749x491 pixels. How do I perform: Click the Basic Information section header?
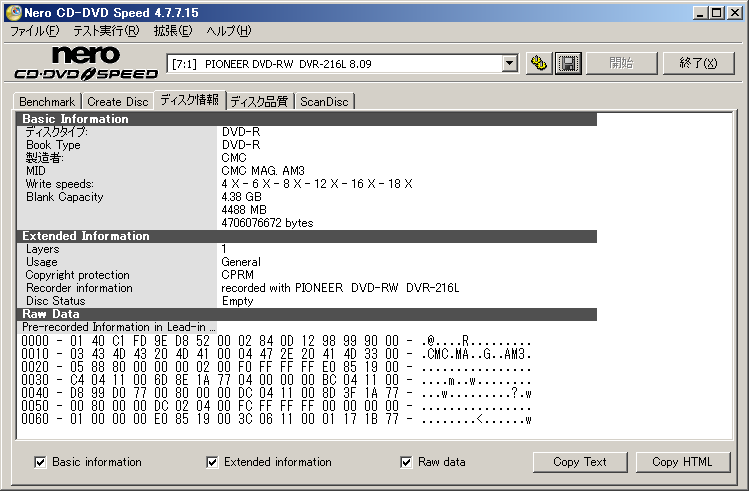[307, 119]
